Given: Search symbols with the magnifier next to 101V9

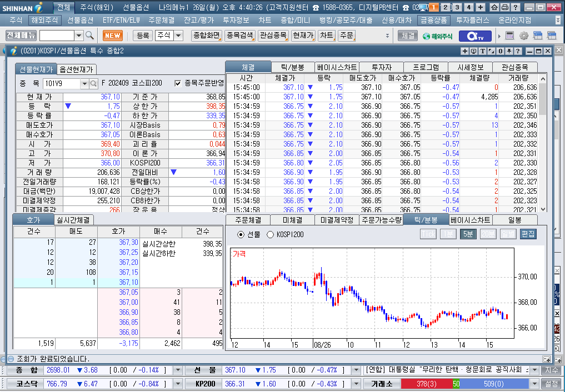Looking at the screenshot, I should pyautogui.click(x=93, y=83).
